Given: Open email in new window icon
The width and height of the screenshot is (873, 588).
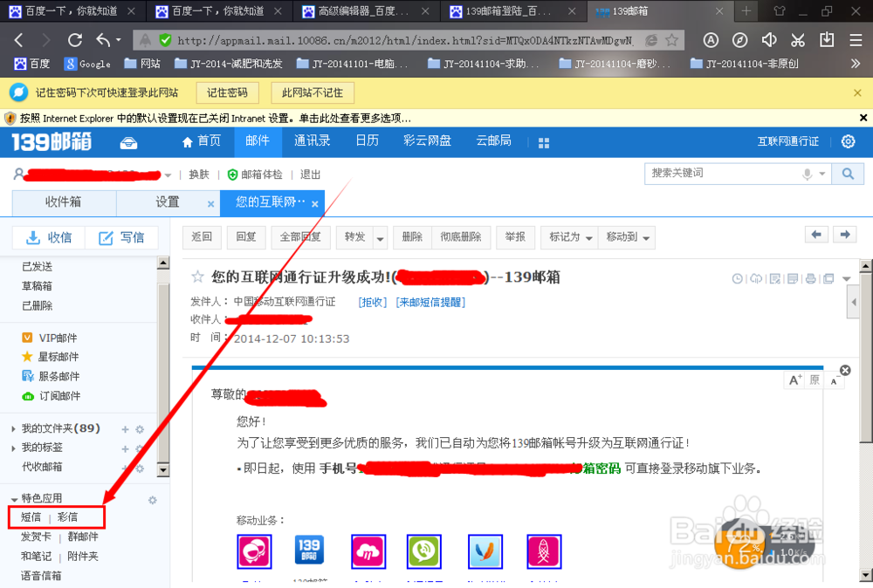Looking at the screenshot, I should click(828, 278).
